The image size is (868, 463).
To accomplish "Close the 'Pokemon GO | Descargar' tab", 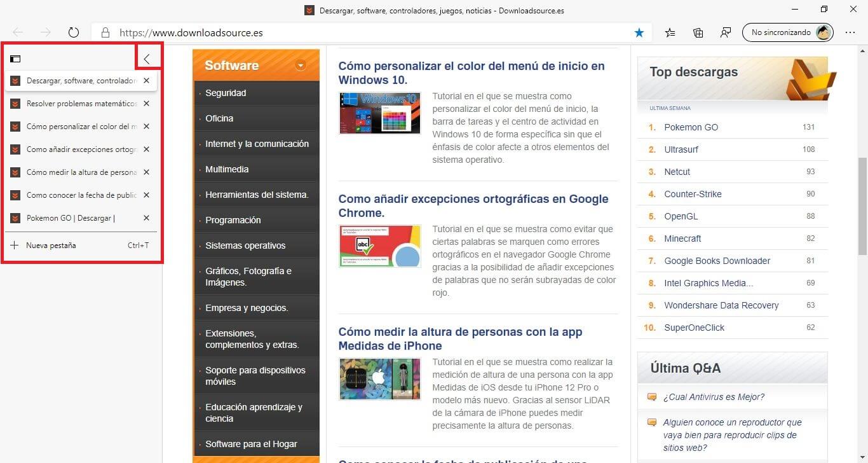I will point(146,218).
